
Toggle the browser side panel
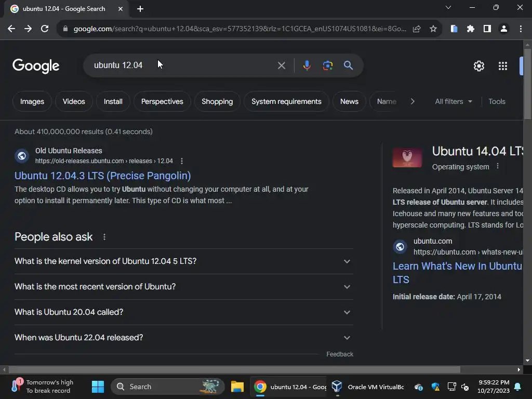(487, 29)
